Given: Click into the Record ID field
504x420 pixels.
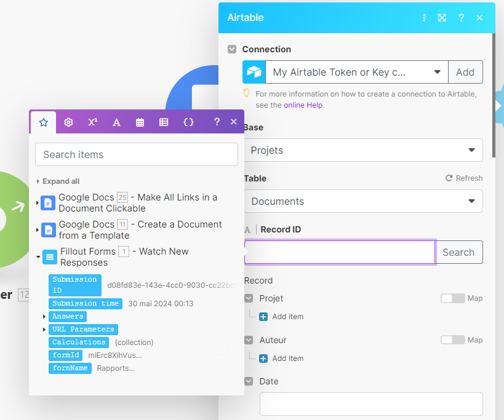Looking at the screenshot, I should (x=340, y=252).
